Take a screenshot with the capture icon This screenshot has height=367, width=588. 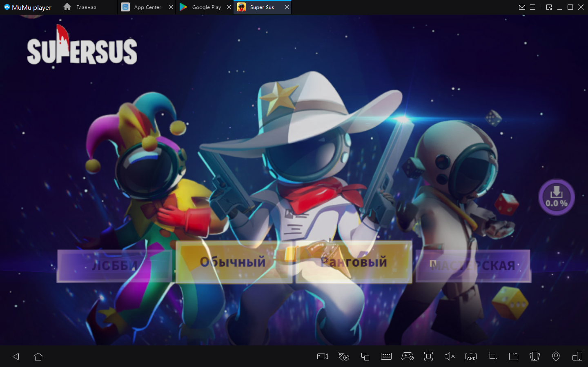click(x=428, y=356)
